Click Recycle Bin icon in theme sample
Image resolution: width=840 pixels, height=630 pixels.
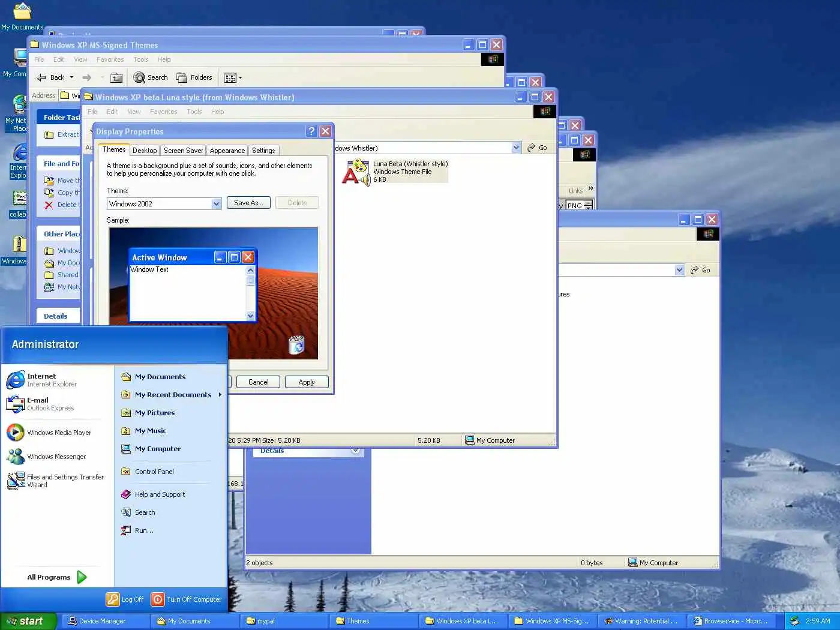click(296, 344)
